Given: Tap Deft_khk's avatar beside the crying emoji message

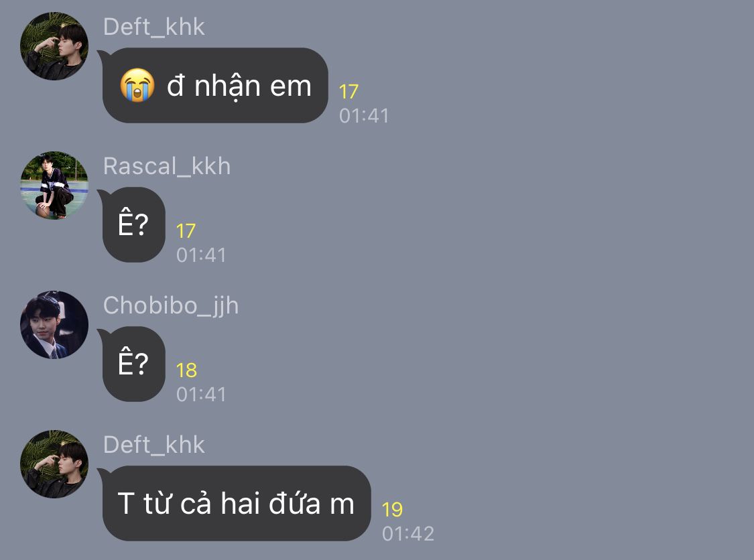Looking at the screenshot, I should (x=54, y=46).
